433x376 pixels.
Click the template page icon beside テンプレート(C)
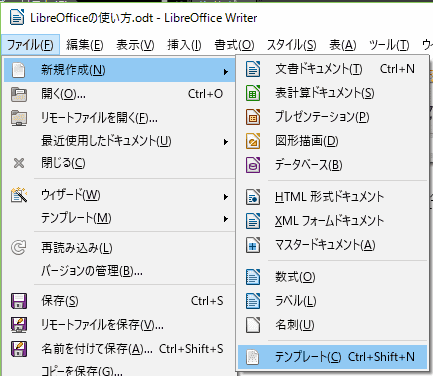pyautogui.click(x=253, y=357)
